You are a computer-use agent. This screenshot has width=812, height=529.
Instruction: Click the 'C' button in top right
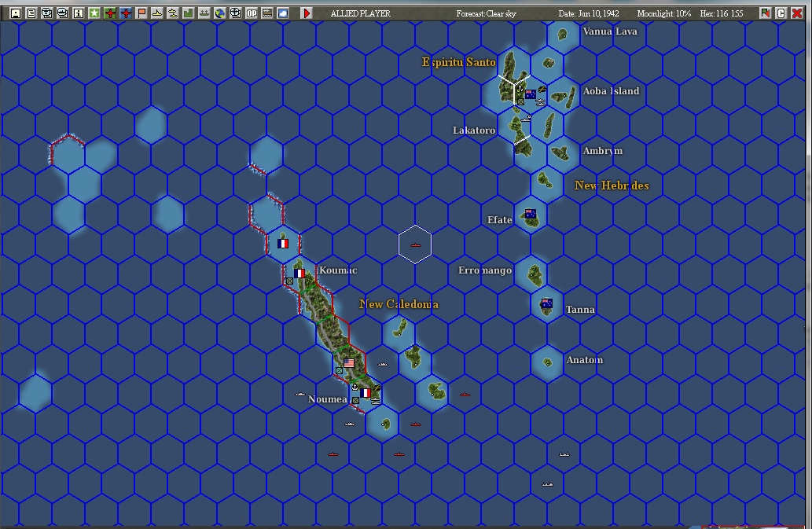click(x=781, y=13)
